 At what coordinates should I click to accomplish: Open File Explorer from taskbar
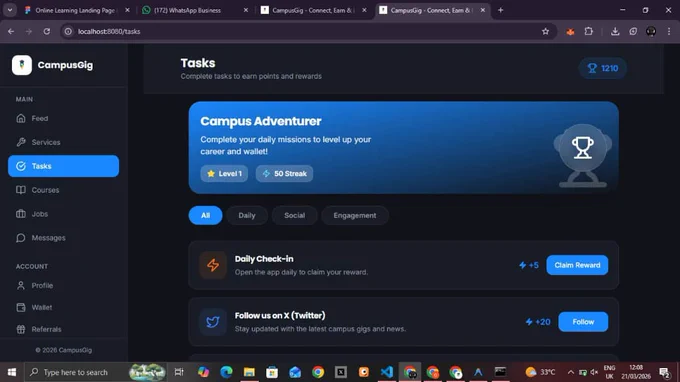point(249,372)
